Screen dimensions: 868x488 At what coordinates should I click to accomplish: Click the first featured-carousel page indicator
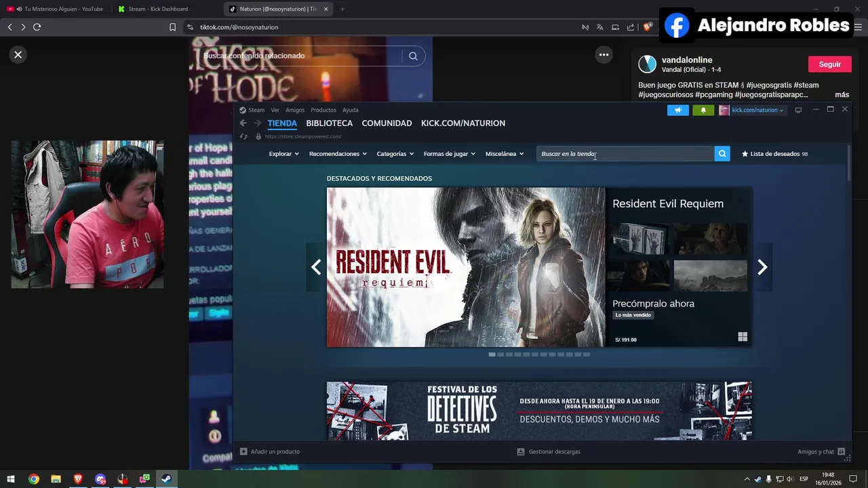pos(492,354)
